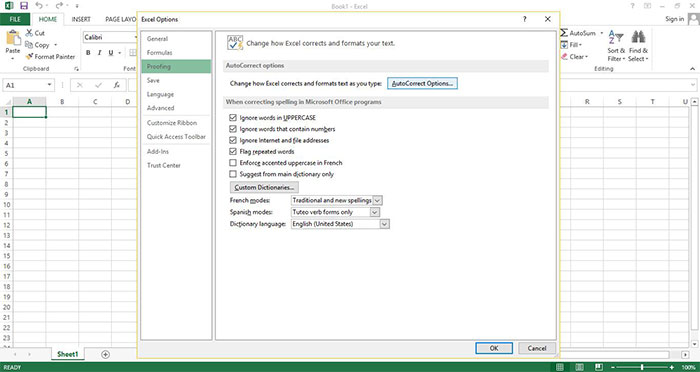The width and height of the screenshot is (700, 372).
Task: Click the Custom Dictionaries button
Action: click(x=264, y=188)
